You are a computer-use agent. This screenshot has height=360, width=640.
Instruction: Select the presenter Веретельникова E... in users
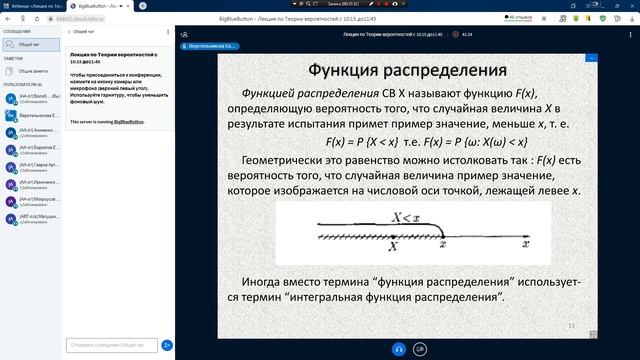point(32,116)
